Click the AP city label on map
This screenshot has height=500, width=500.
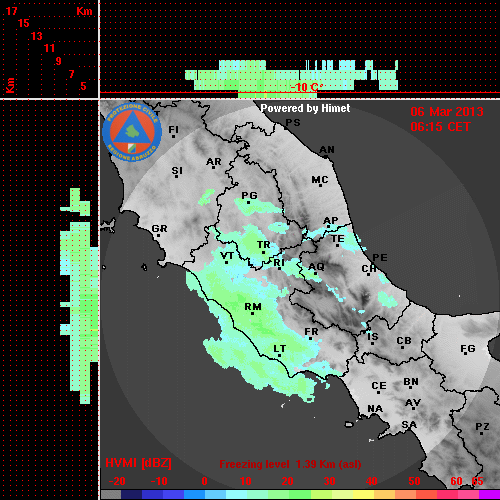331,220
